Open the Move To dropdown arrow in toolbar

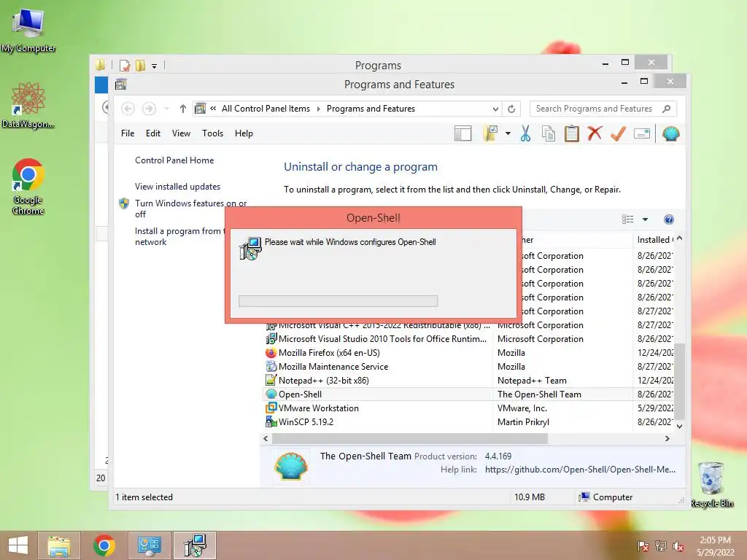click(508, 134)
